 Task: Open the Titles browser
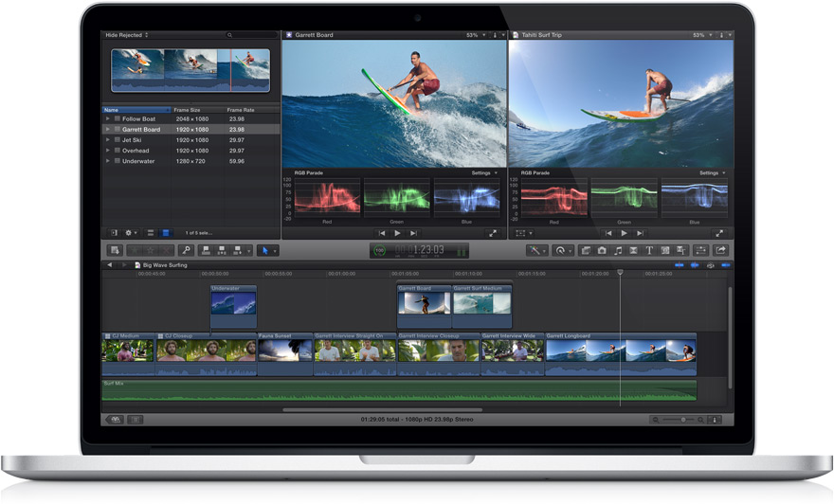coord(649,250)
